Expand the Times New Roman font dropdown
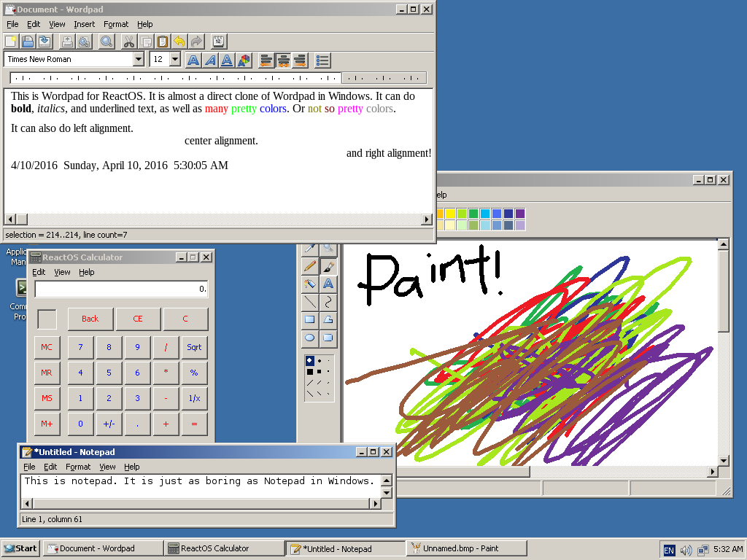Screen dimensions: 747x560 point(139,59)
